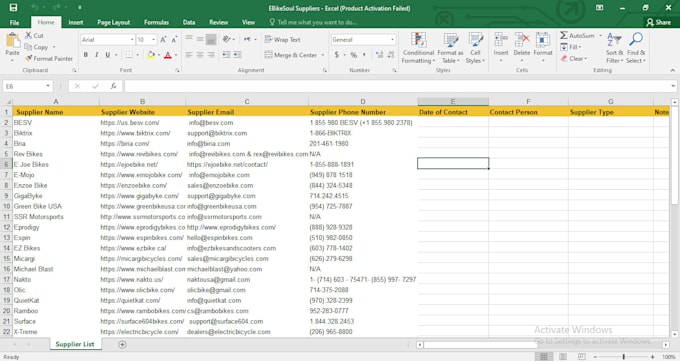
Task: Click the Tell me search box
Action: tap(313, 22)
